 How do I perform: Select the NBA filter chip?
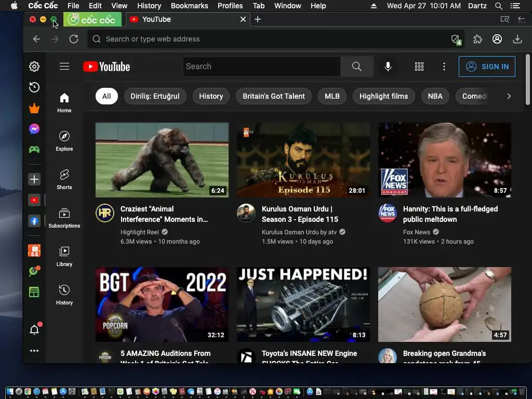(435, 96)
